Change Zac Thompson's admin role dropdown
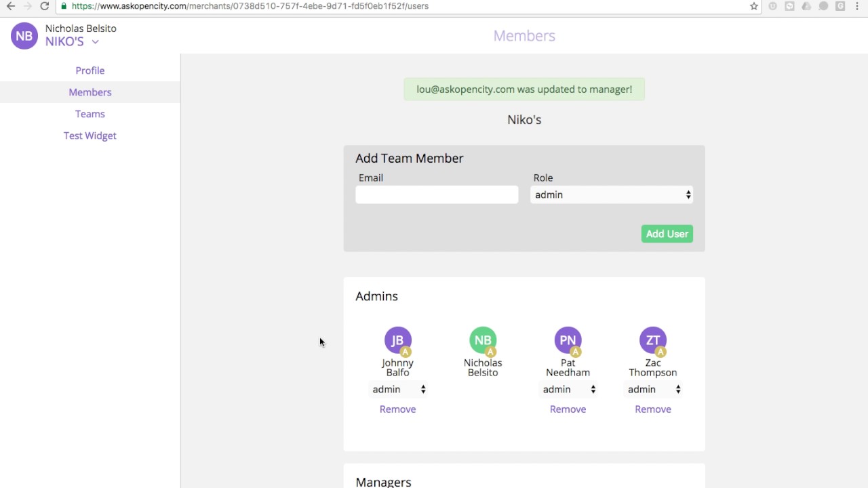Image resolution: width=868 pixels, height=488 pixels. click(653, 390)
